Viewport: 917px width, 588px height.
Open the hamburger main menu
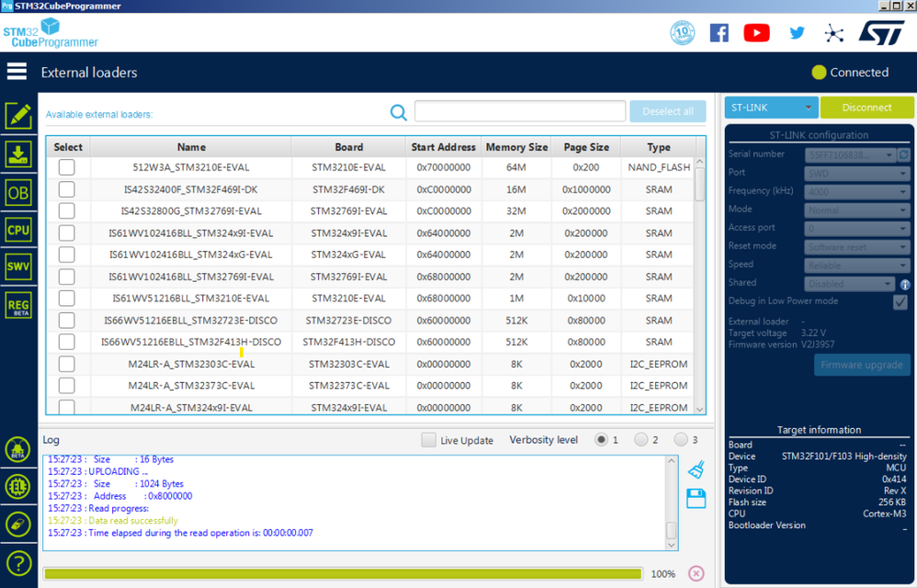point(17,72)
